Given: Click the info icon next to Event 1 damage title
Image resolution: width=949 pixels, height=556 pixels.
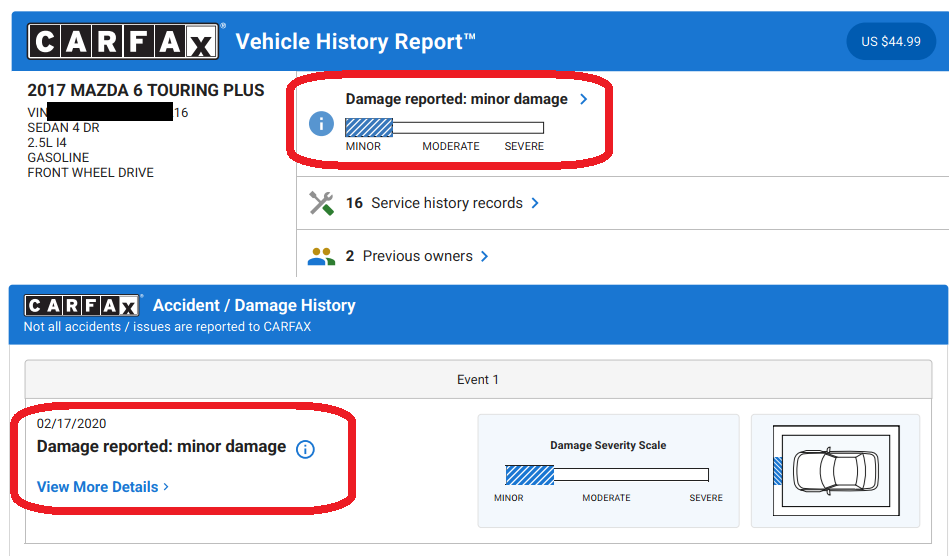Looking at the screenshot, I should pos(305,449).
